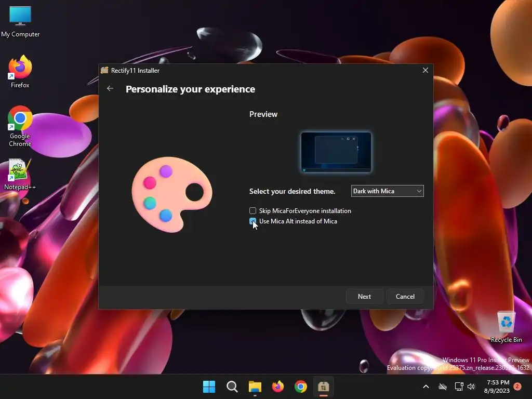The width and height of the screenshot is (532, 399).
Task: Click the network tray icon
Action: pyautogui.click(x=459, y=387)
